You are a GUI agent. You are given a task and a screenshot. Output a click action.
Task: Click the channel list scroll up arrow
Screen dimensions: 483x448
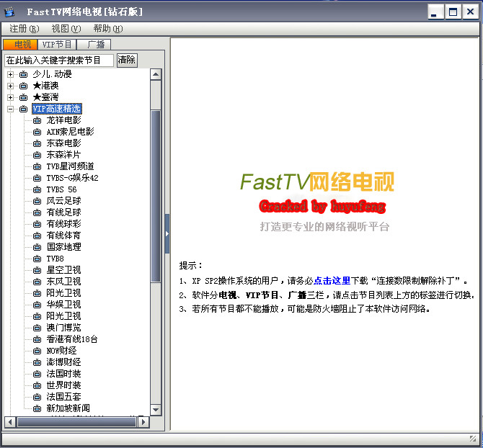(x=156, y=74)
